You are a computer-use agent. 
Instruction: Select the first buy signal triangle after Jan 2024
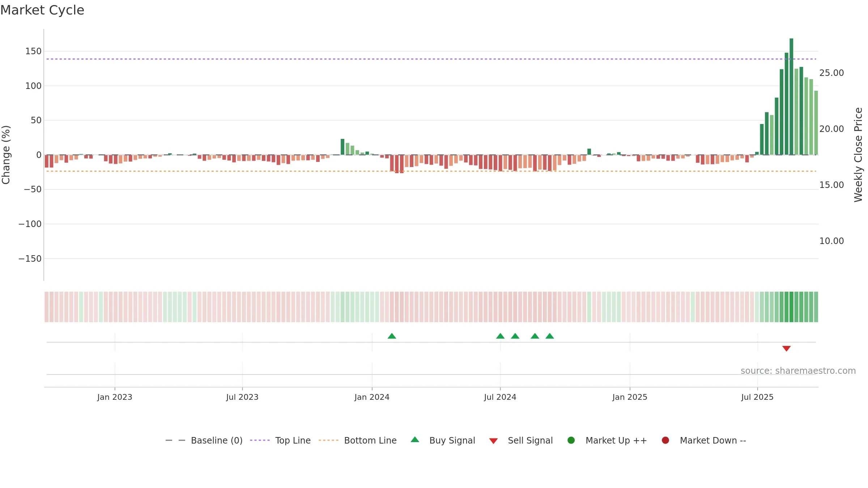point(392,336)
